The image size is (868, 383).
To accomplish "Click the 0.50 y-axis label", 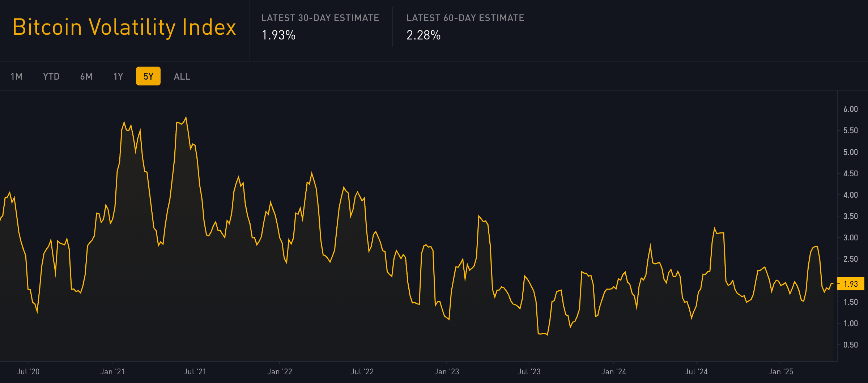I will tap(851, 345).
